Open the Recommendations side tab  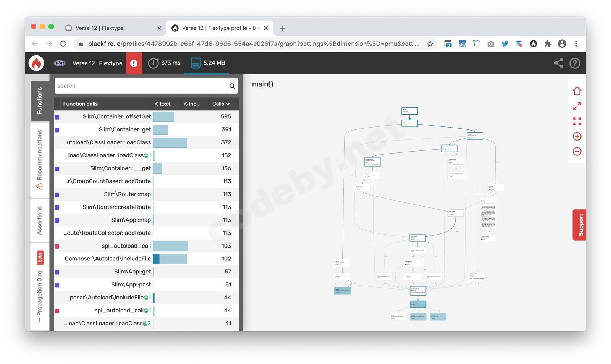39,160
